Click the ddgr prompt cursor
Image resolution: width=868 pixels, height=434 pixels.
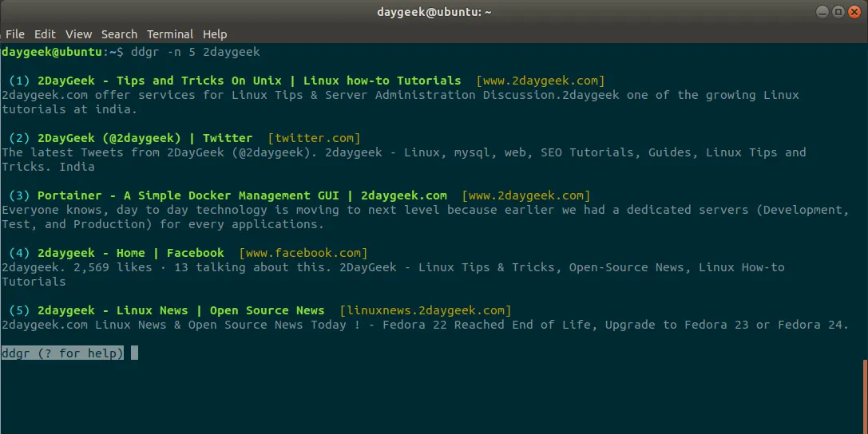[134, 353]
